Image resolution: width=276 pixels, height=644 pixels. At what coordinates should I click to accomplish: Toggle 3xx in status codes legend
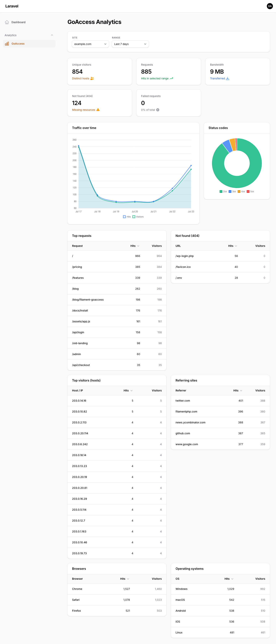point(232,192)
